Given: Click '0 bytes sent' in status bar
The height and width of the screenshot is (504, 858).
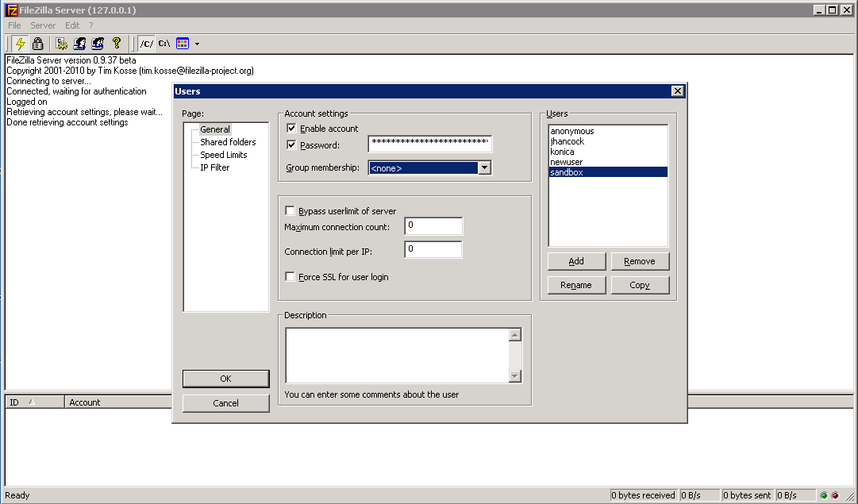Looking at the screenshot, I should coord(747,495).
